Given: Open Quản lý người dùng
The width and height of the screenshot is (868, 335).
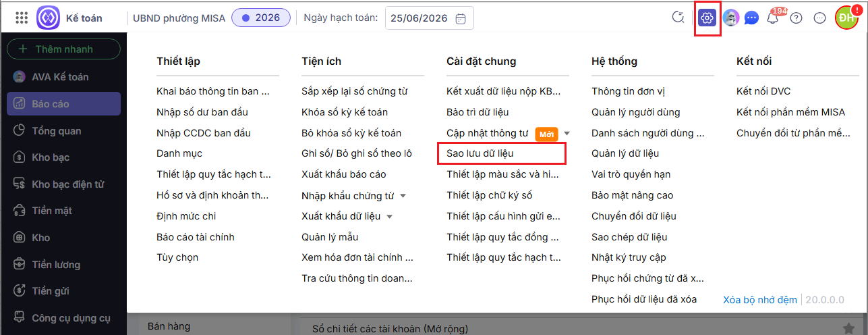Looking at the screenshot, I should [x=636, y=112].
